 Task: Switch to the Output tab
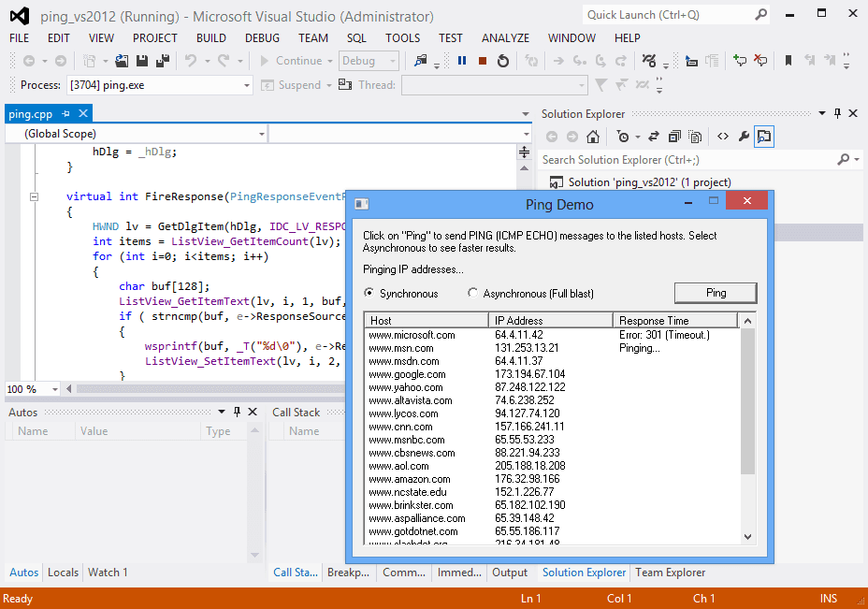coord(510,572)
